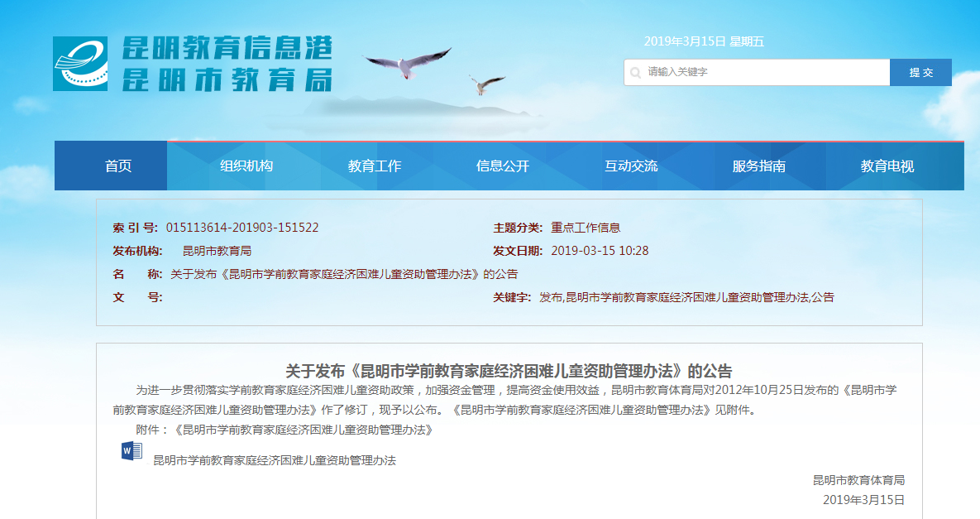Screen dimensions: 980x519
Task: Go to the 首页 navigation tab
Action: (118, 166)
